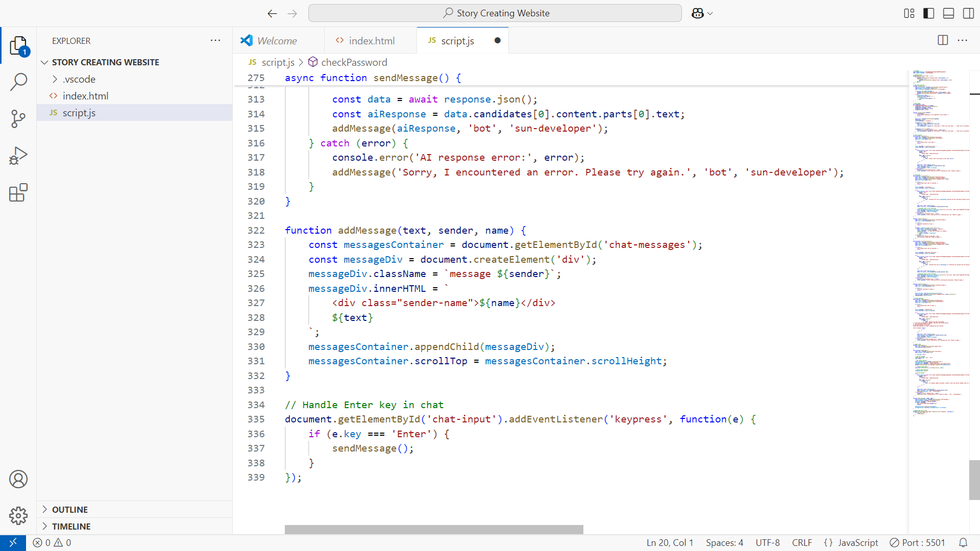Click the remote window indicator bottom left
This screenshot has height=551, width=980.
(x=13, y=542)
